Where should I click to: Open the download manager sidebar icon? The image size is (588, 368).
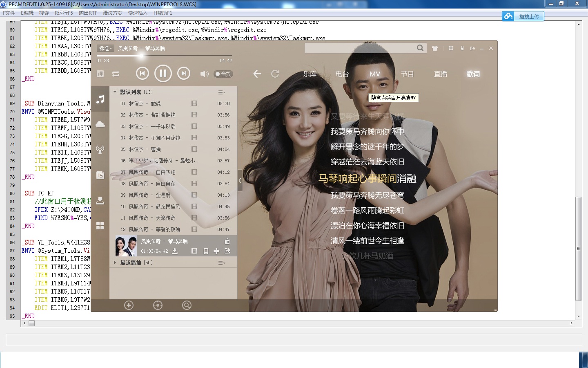tap(100, 200)
